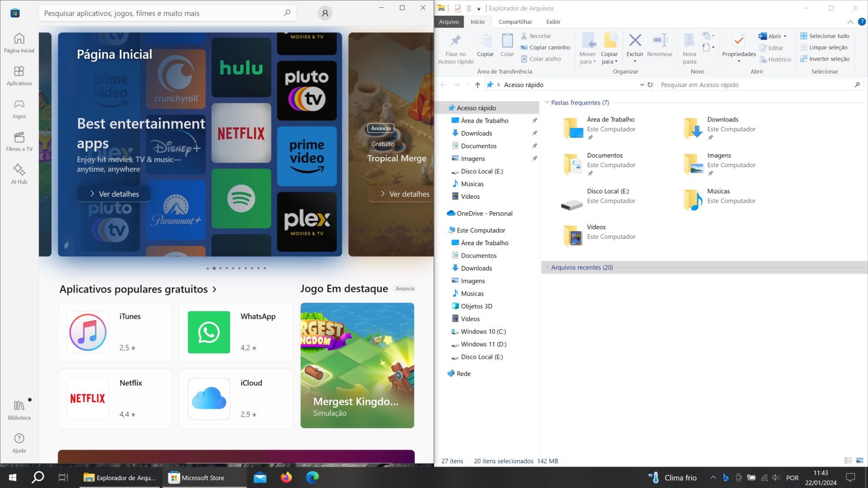
Task: Unpin Downloads from Acesso rápido
Action: point(534,133)
